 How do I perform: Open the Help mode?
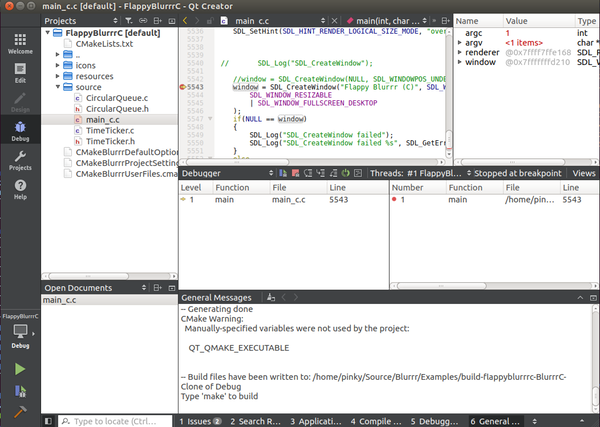tap(20, 187)
